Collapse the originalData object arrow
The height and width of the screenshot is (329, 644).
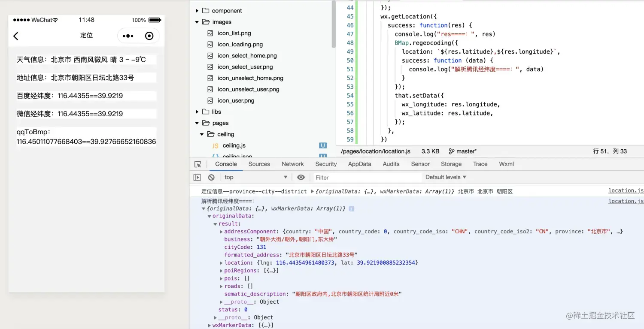coord(210,216)
